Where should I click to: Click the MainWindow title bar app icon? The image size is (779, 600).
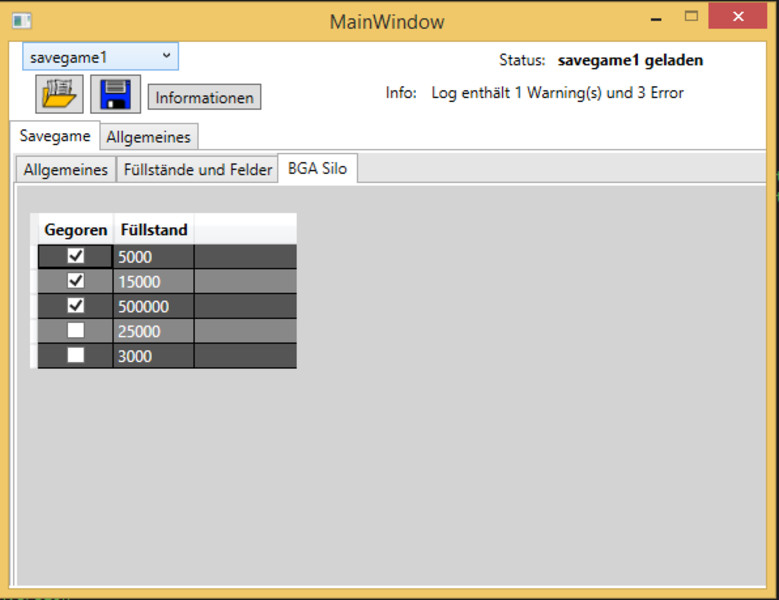click(x=21, y=20)
